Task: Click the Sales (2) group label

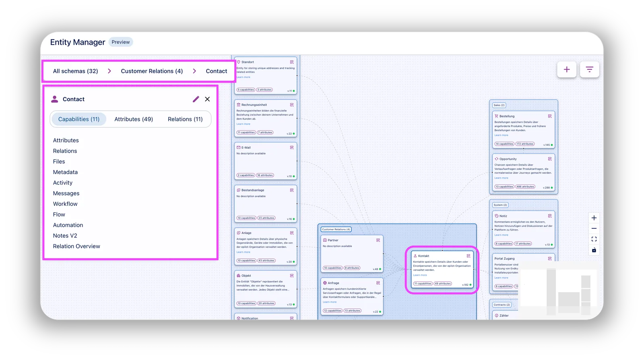Action: pos(499,105)
